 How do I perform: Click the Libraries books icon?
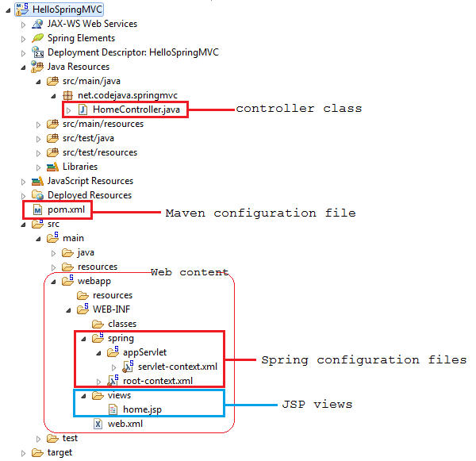(52, 167)
